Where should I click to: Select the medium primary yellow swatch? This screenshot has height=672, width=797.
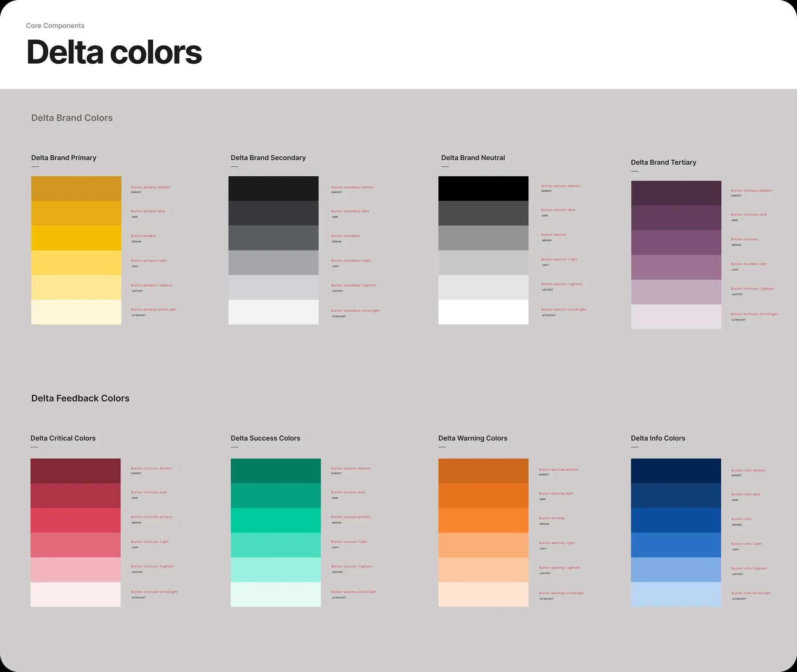click(76, 238)
